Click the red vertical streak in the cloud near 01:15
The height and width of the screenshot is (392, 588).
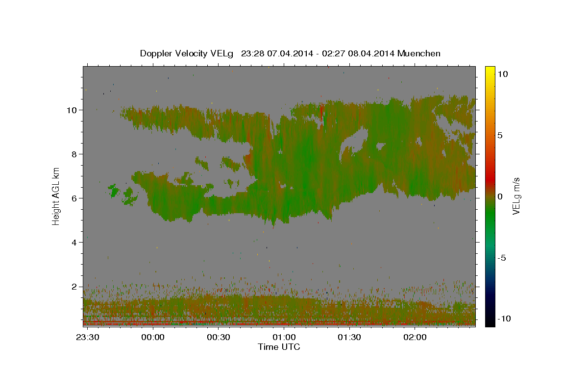[322, 116]
